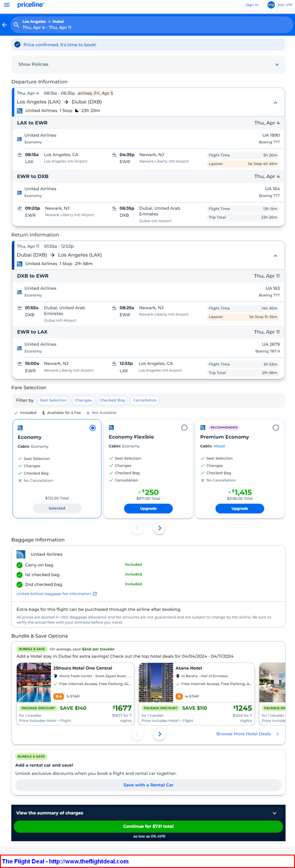Image resolution: width=295 pixels, height=868 pixels.
Task: Click the Atana Hotel name
Action: click(x=189, y=668)
